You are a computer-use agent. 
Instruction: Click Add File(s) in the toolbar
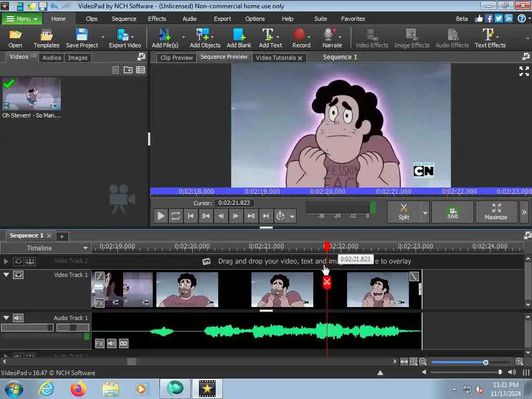pos(165,38)
